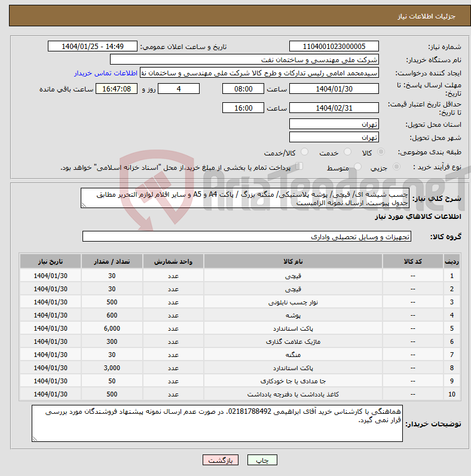Click قیچی item name in row 2
This screenshot has width=471, height=476.
[x=293, y=289]
